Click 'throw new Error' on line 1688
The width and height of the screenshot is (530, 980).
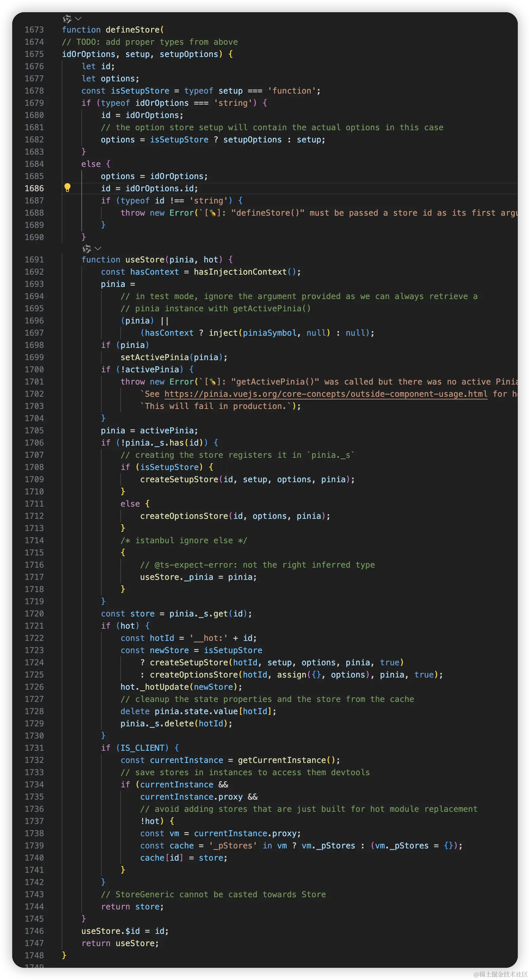click(x=157, y=213)
